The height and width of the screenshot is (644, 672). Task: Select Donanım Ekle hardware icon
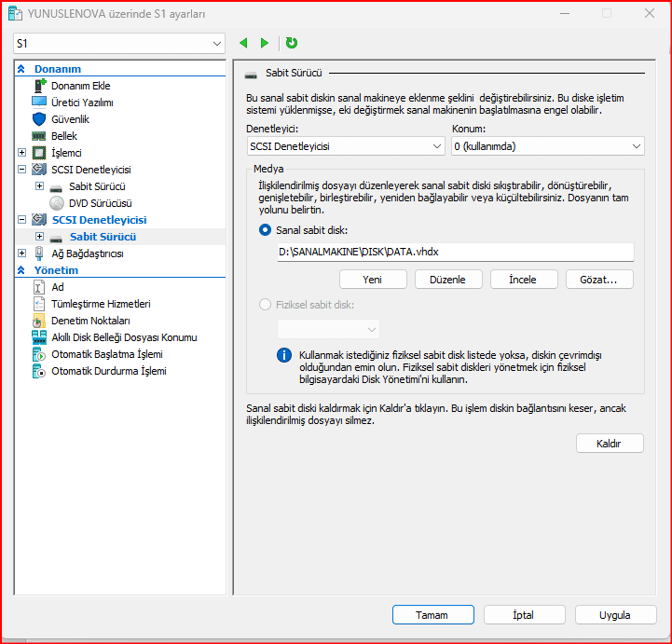point(40,86)
